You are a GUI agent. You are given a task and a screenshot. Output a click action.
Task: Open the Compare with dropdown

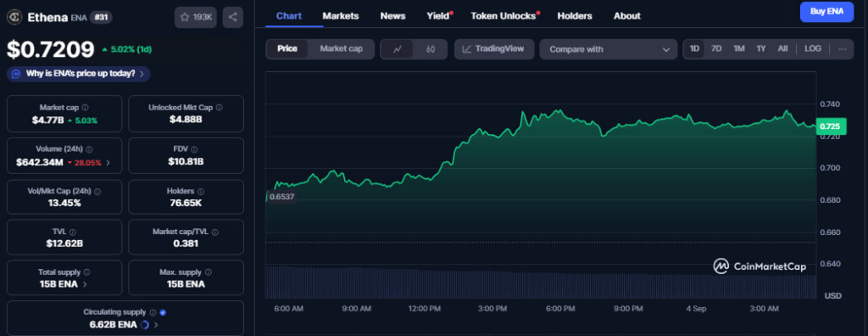[609, 49]
